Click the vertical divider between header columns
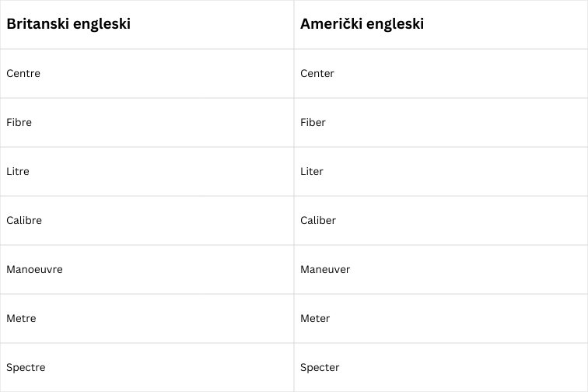 294,23
